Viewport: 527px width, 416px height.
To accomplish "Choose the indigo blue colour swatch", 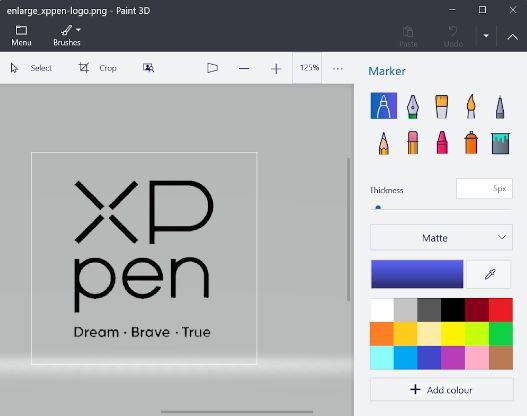I will (x=429, y=358).
